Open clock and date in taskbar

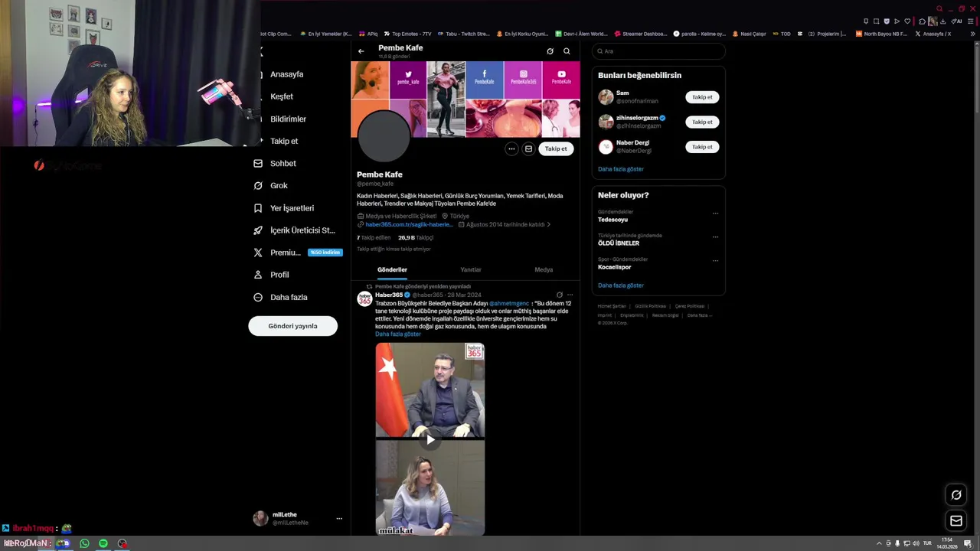coord(947,543)
